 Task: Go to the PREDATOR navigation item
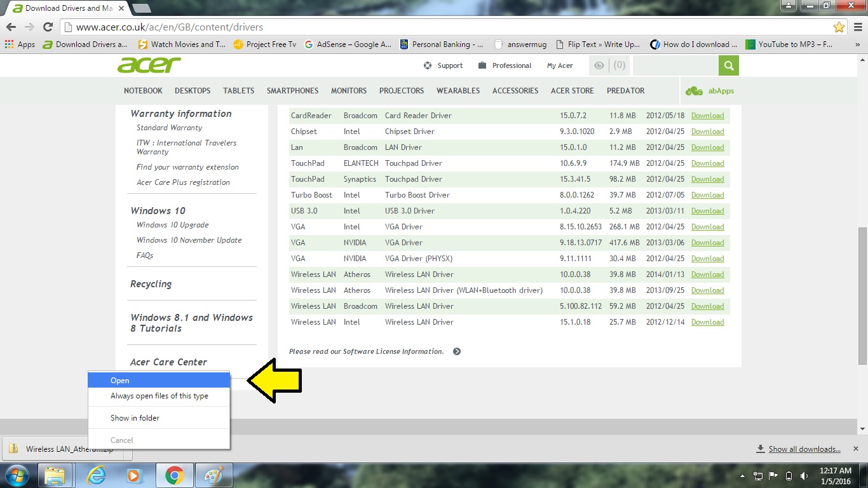click(625, 91)
